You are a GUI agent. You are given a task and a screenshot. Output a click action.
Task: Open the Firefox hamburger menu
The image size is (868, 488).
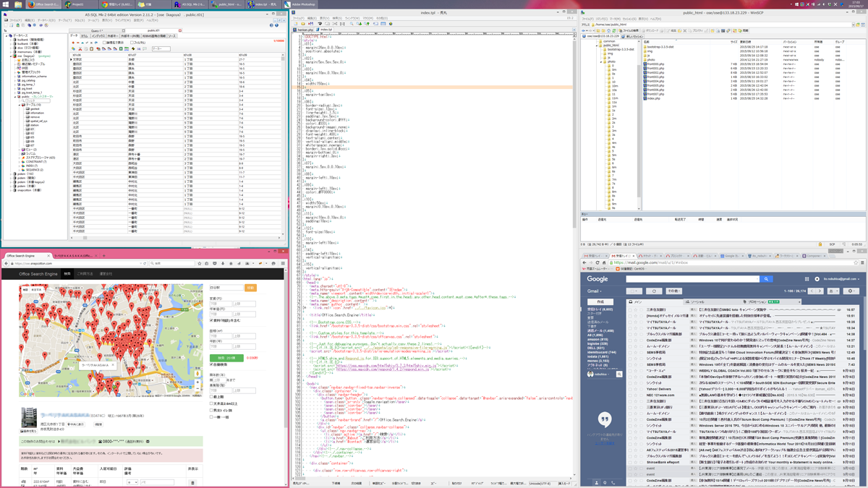[283, 264]
